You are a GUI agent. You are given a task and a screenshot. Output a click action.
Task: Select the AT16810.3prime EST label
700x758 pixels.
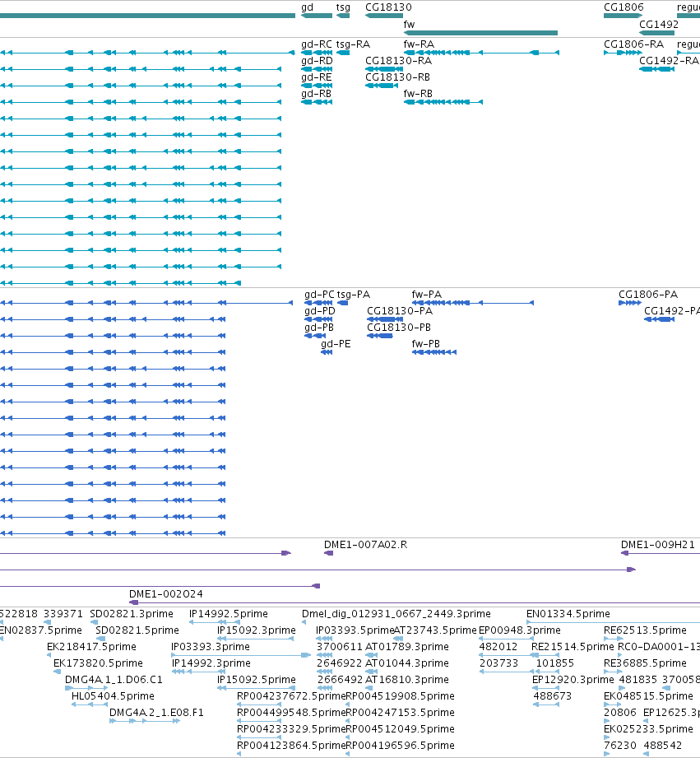tap(407, 680)
